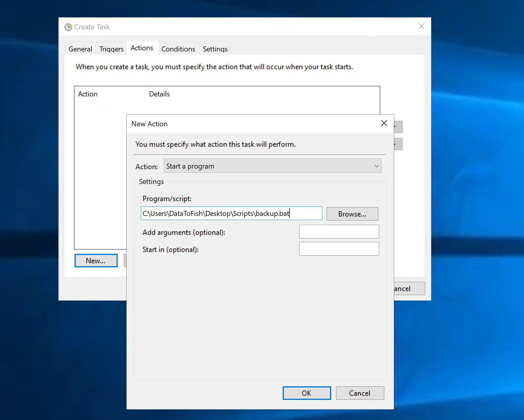Click in the Program/script path field
The height and width of the screenshot is (420, 524).
coord(231,214)
